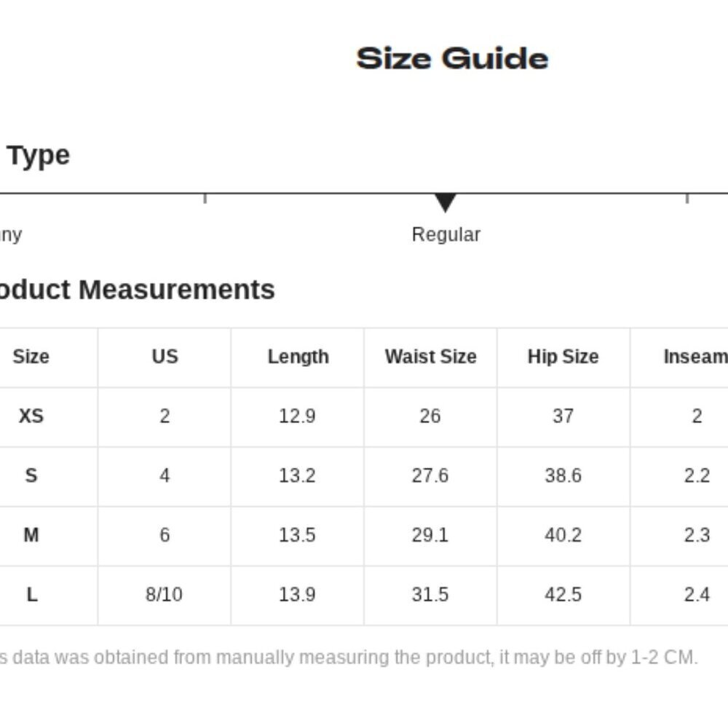
Task: Click the 12.9 length cell
Action: (x=297, y=416)
